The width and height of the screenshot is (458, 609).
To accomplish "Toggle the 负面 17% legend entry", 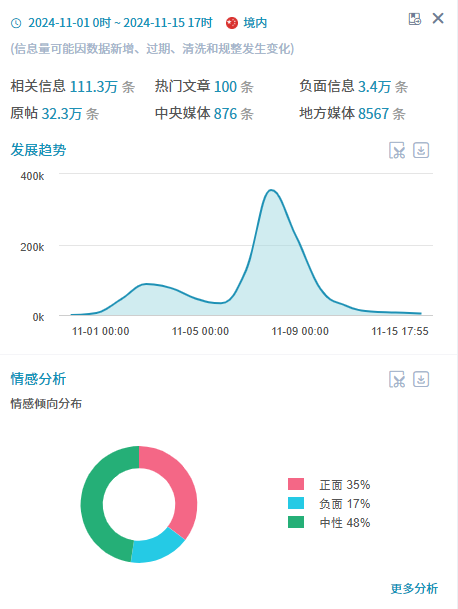I will coord(329,503).
